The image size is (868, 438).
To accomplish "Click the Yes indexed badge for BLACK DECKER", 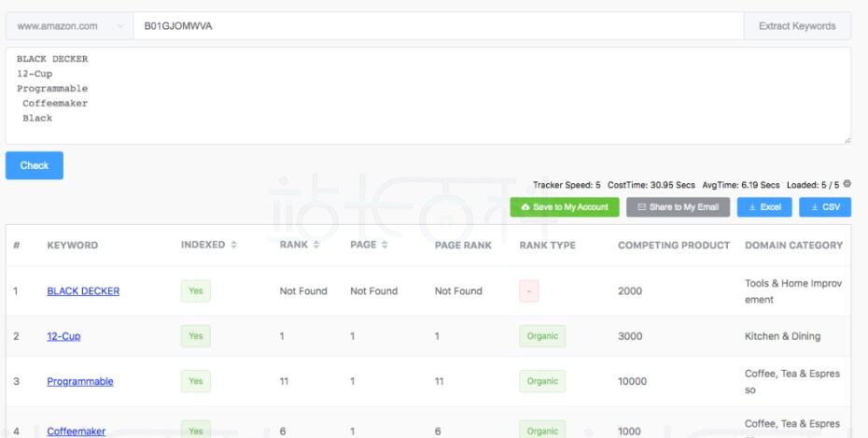I will pos(195,291).
